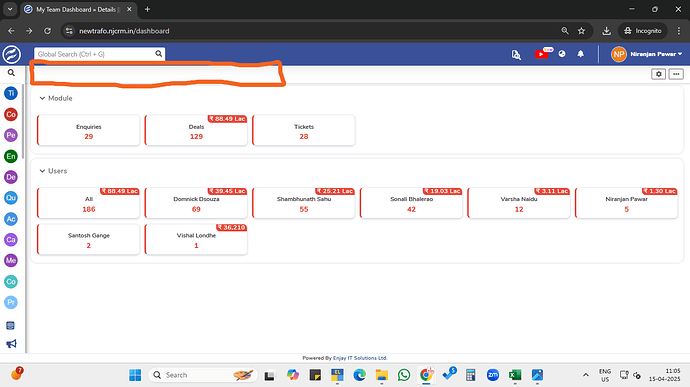
Task: Open the YouTube video icon in header
Action: point(541,54)
